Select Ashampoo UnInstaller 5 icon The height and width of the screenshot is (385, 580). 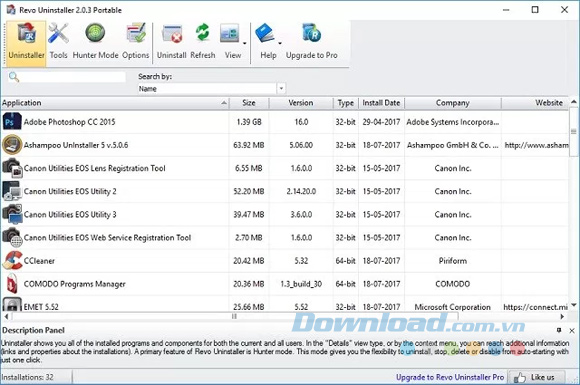[x=12, y=145]
